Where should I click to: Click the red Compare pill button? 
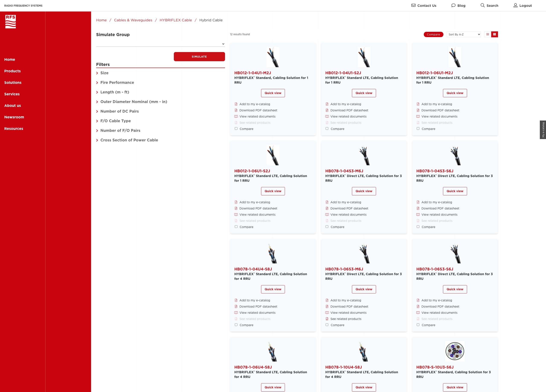pos(433,34)
